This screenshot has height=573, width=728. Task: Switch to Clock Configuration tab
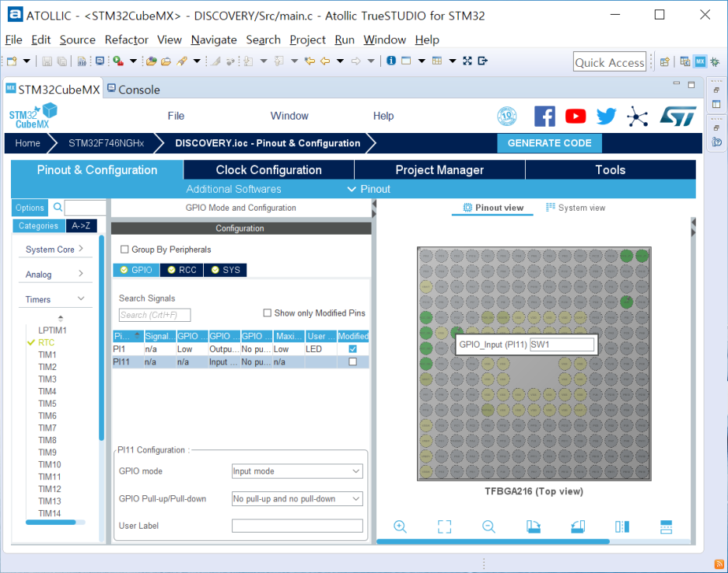pos(269,169)
